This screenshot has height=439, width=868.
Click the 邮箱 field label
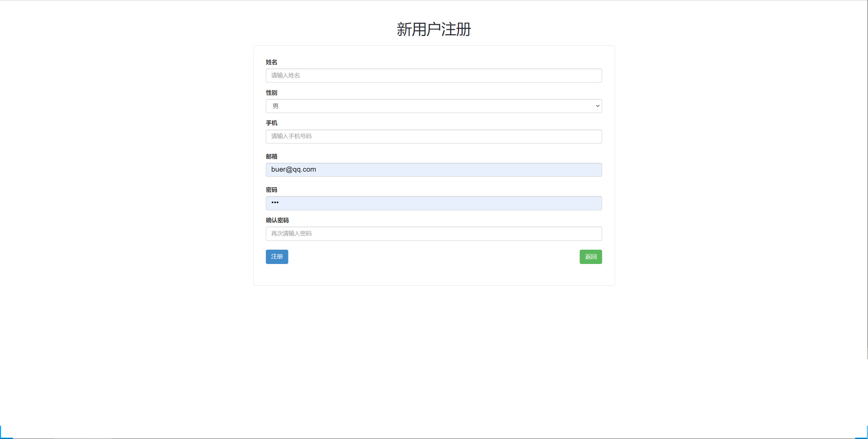(x=271, y=156)
